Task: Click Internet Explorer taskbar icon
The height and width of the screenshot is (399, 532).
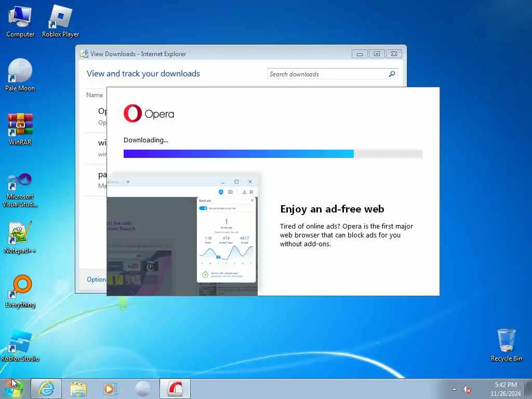Action: (46, 389)
